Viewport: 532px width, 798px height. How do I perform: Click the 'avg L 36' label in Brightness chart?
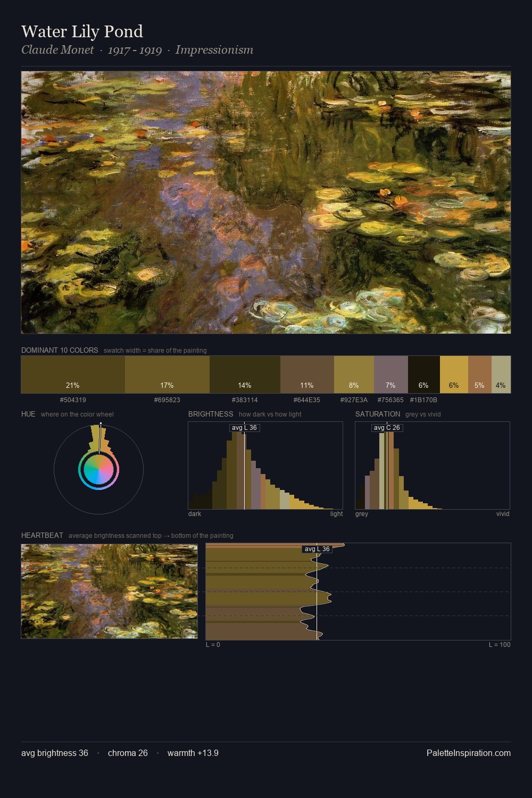point(244,428)
